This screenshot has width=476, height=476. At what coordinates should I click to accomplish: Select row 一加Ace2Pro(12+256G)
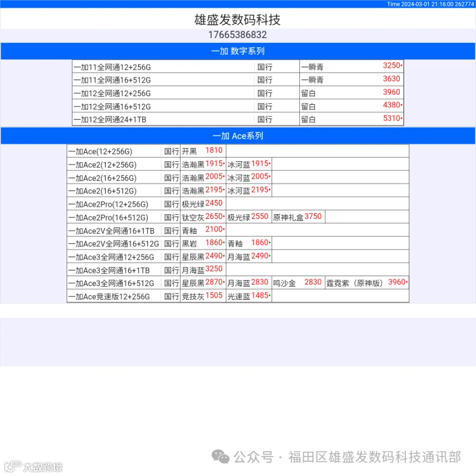pyautogui.click(x=237, y=204)
